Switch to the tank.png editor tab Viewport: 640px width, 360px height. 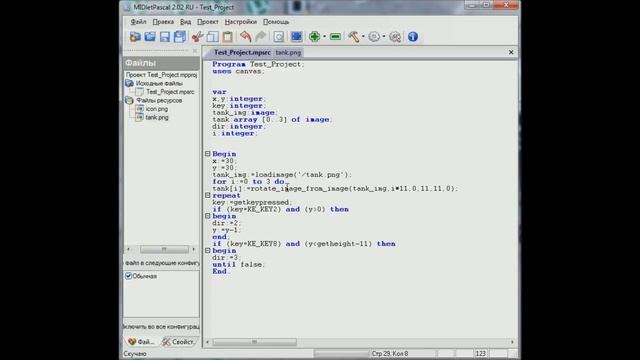288,52
